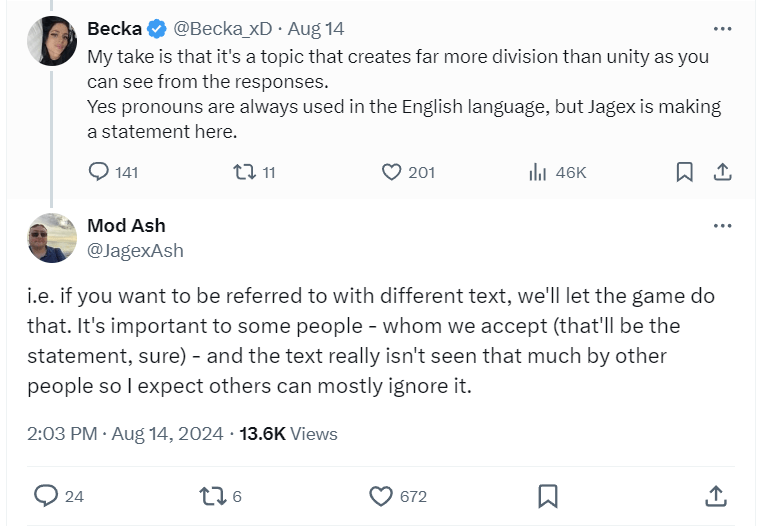Open Mod Ash's profile picture
This screenshot has height=526, width=764.
52,238
